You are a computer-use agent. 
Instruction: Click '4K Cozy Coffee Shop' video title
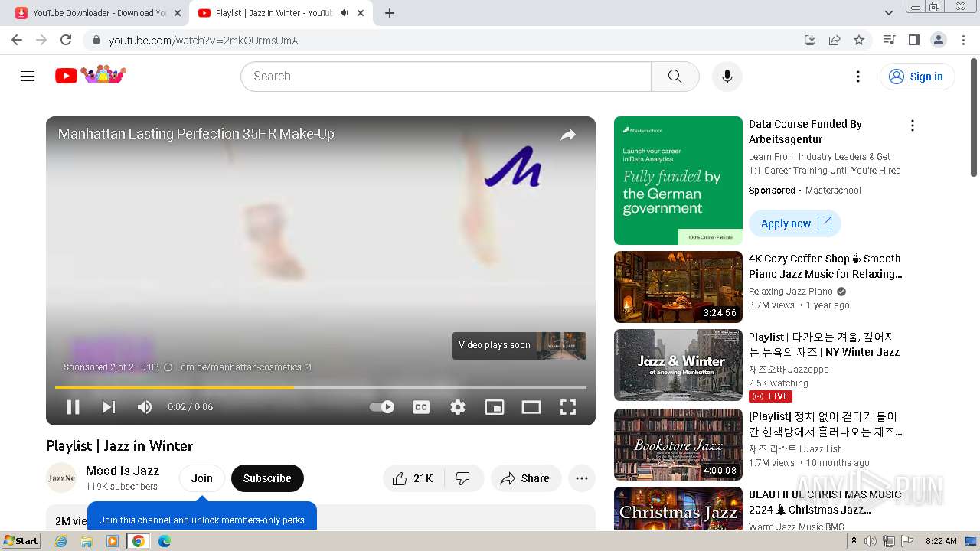coord(825,266)
